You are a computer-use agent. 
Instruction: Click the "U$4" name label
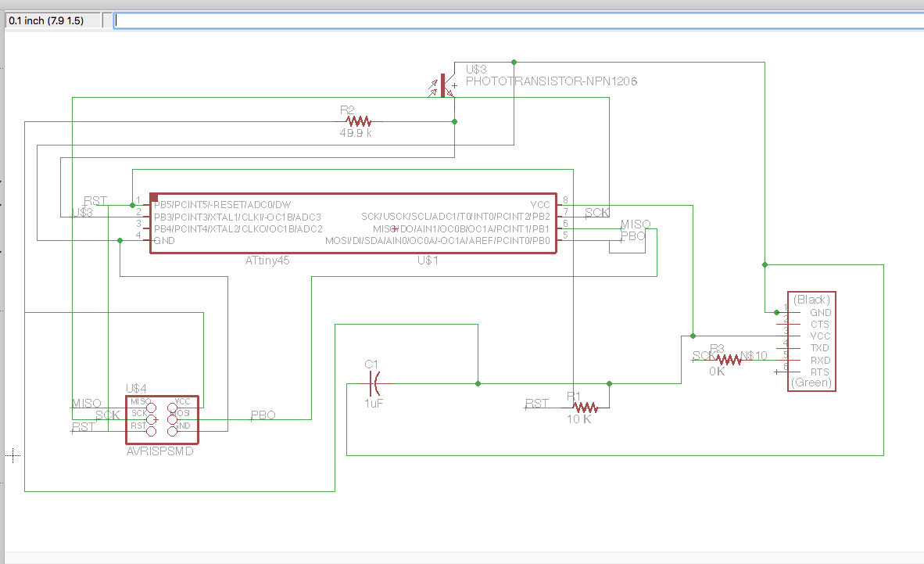click(136, 389)
